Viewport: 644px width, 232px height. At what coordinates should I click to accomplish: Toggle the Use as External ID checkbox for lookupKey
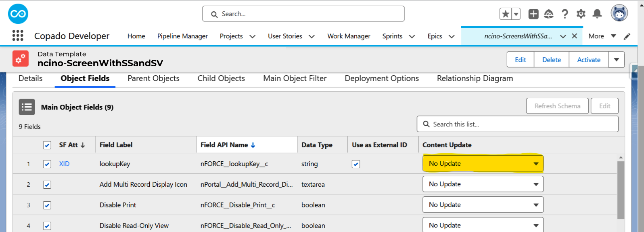(x=356, y=164)
